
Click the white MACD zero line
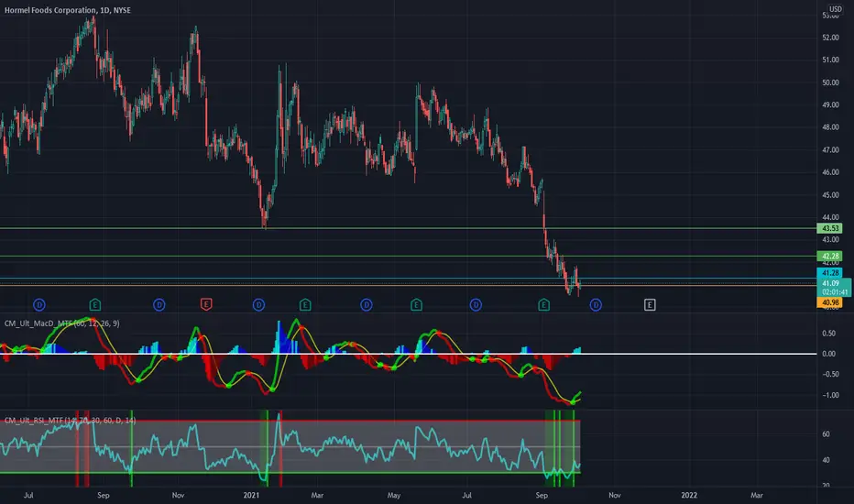click(409, 354)
